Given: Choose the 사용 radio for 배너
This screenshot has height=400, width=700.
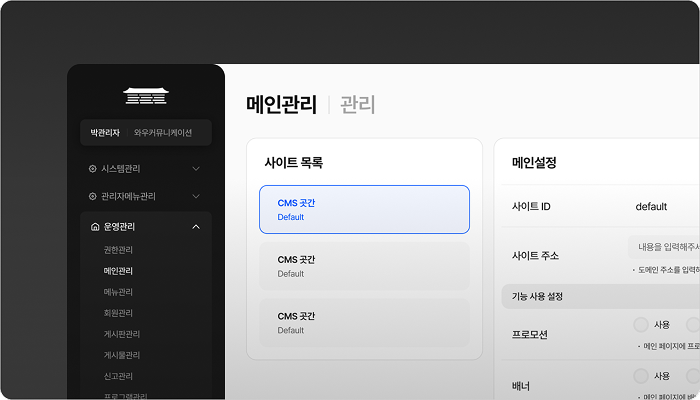Looking at the screenshot, I should [641, 376].
